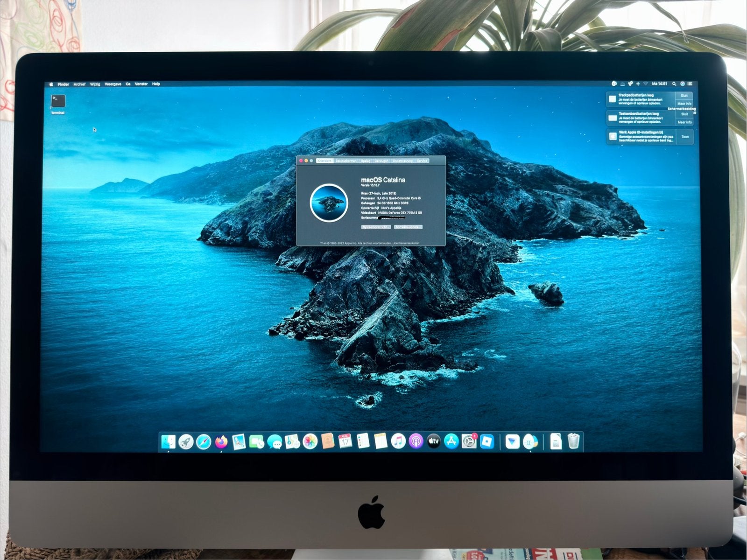Screen dimensions: 747x560
Task: Open Siri from the menu bar
Action: pyautogui.click(x=682, y=84)
